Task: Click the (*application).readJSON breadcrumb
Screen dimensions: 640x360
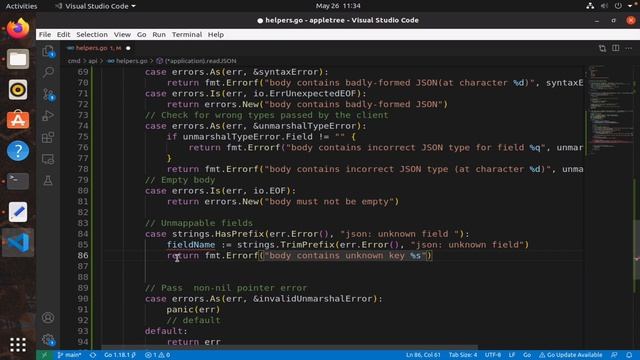Action: point(196,61)
